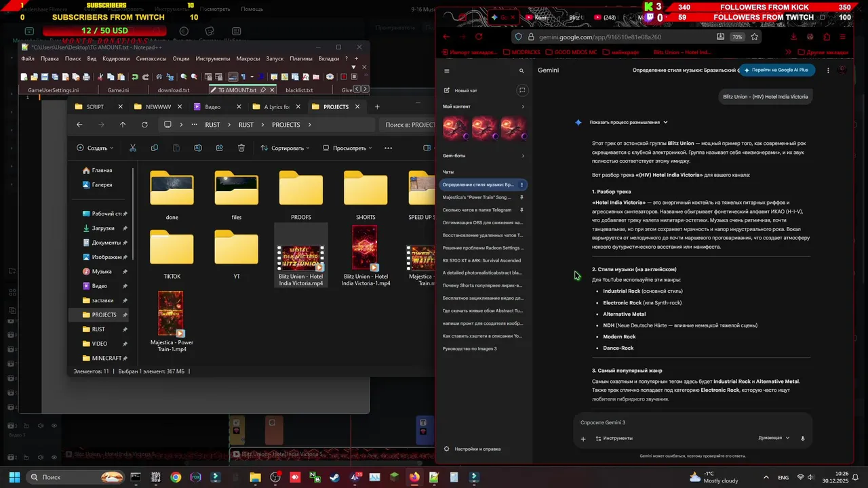Toggle show-all-characters pilcrow in Notepad++
Screen dimensions: 868x488
tap(243, 77)
